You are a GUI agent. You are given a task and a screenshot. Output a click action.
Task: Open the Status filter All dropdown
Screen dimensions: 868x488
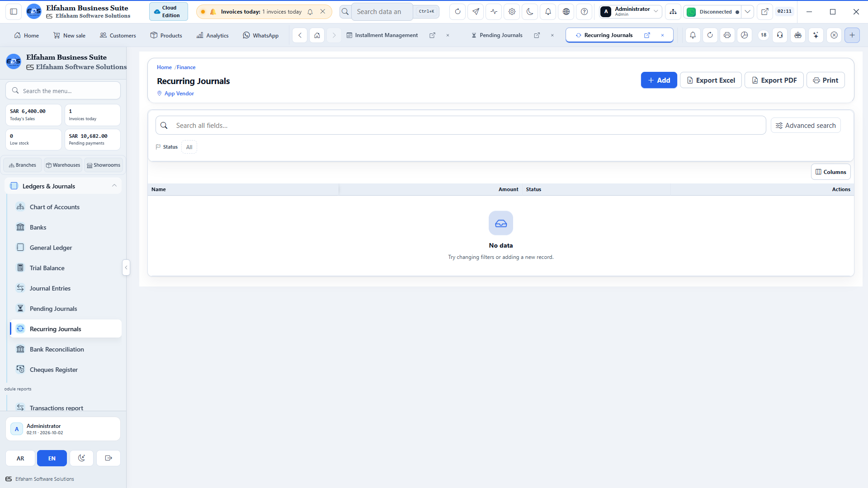[189, 147]
